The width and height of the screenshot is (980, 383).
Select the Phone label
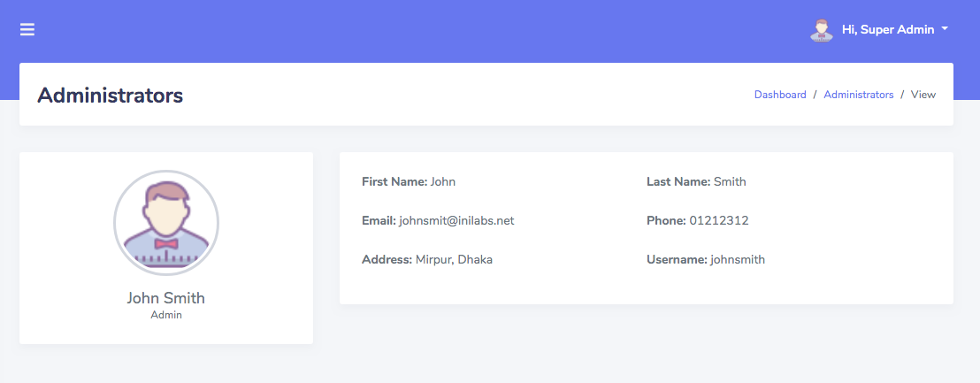(x=667, y=220)
